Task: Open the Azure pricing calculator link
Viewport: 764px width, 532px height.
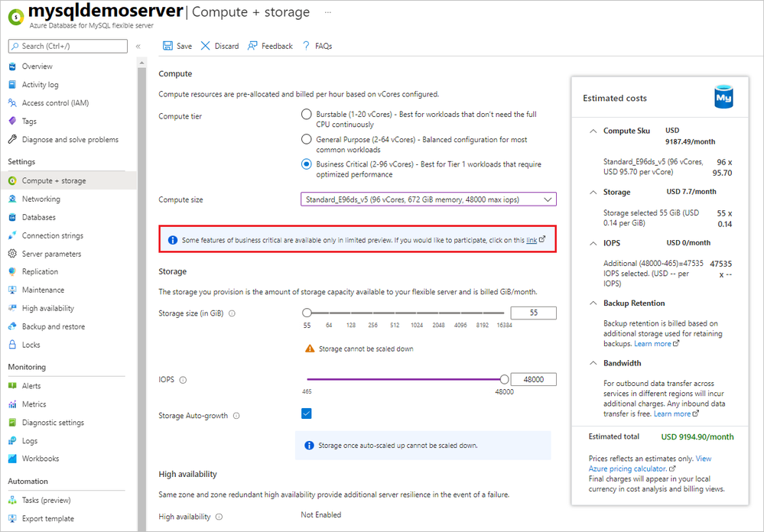Action: click(629, 468)
